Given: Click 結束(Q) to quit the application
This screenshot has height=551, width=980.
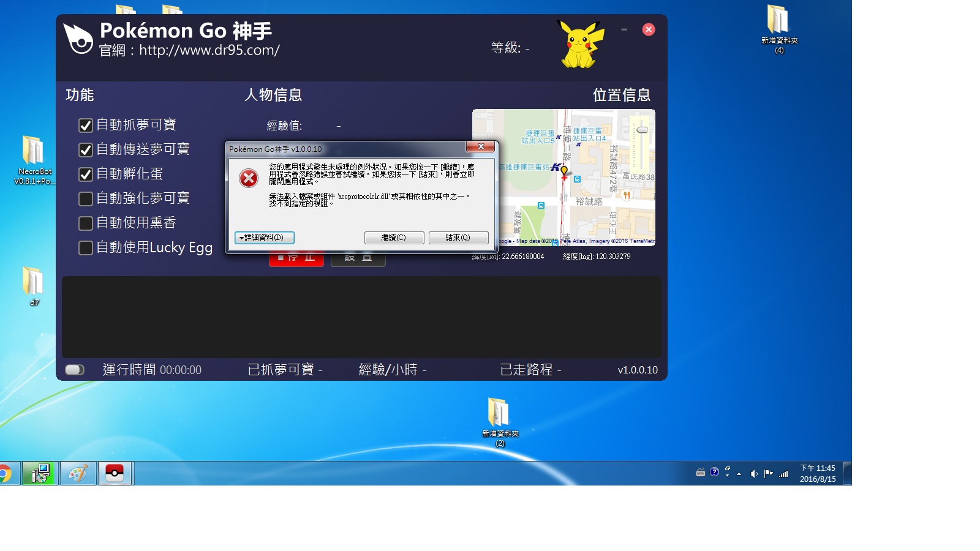Looking at the screenshot, I should coord(458,238).
